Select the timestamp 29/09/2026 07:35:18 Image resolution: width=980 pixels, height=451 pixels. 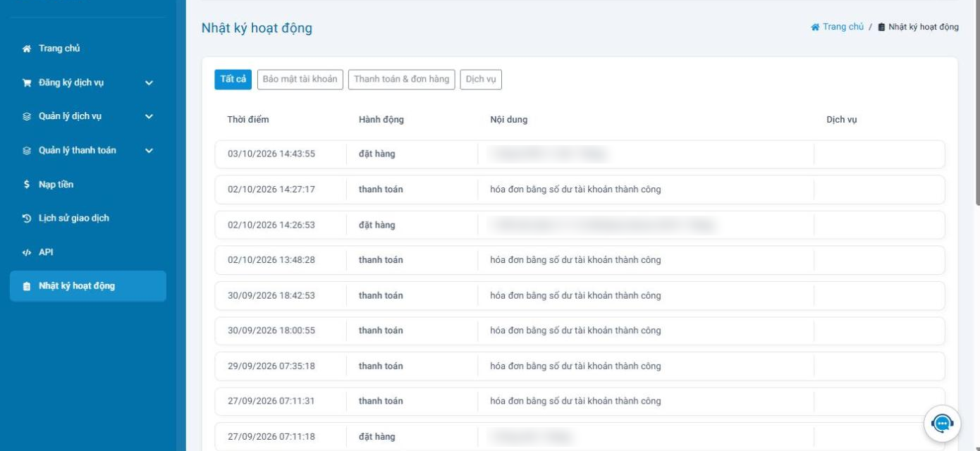click(x=271, y=366)
